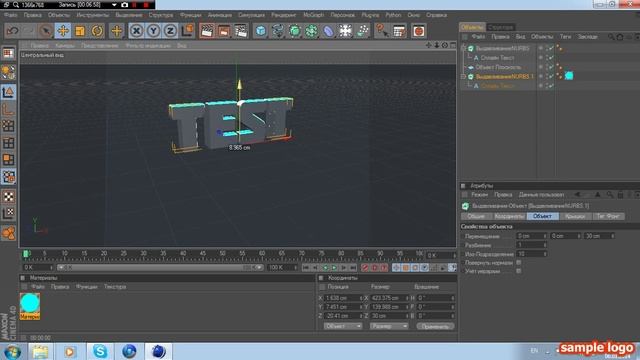Viewport: 640px width, 360px height.
Task: Switch to the Общие tab in Attributes
Action: click(476, 216)
